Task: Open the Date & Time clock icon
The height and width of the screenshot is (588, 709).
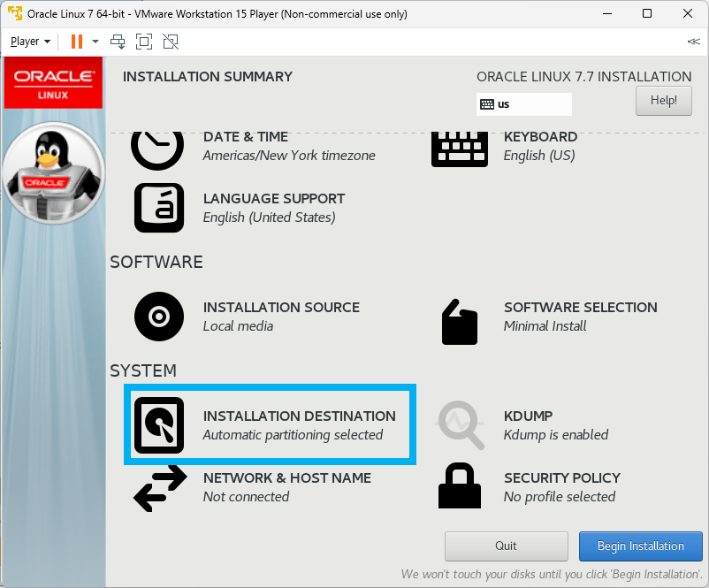Action: [x=157, y=150]
